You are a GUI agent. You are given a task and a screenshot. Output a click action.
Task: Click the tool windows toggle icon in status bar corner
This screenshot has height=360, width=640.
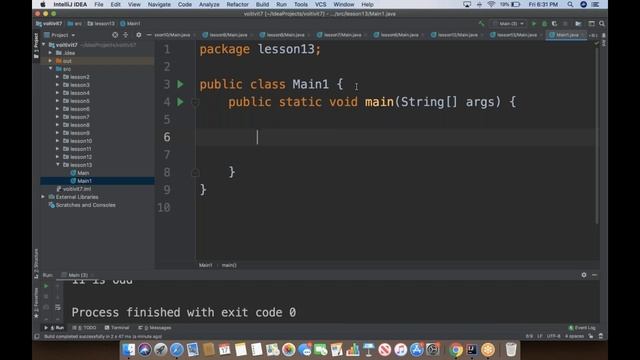[37, 337]
